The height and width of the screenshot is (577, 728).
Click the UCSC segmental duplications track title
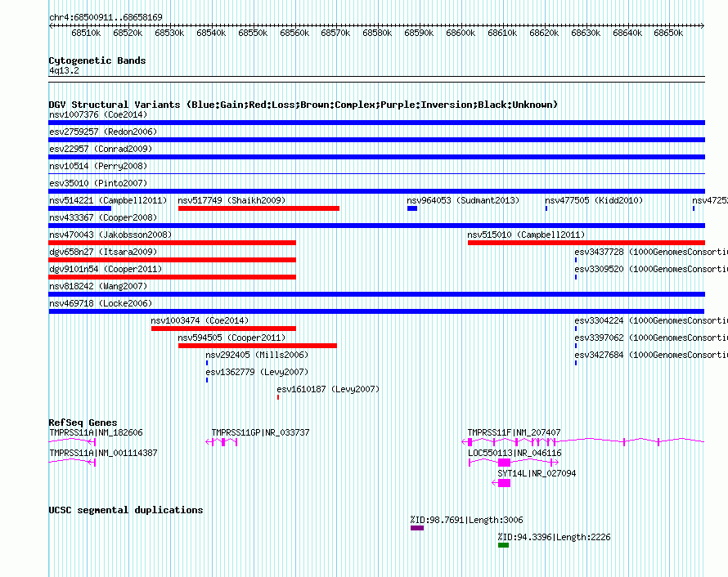point(126,510)
